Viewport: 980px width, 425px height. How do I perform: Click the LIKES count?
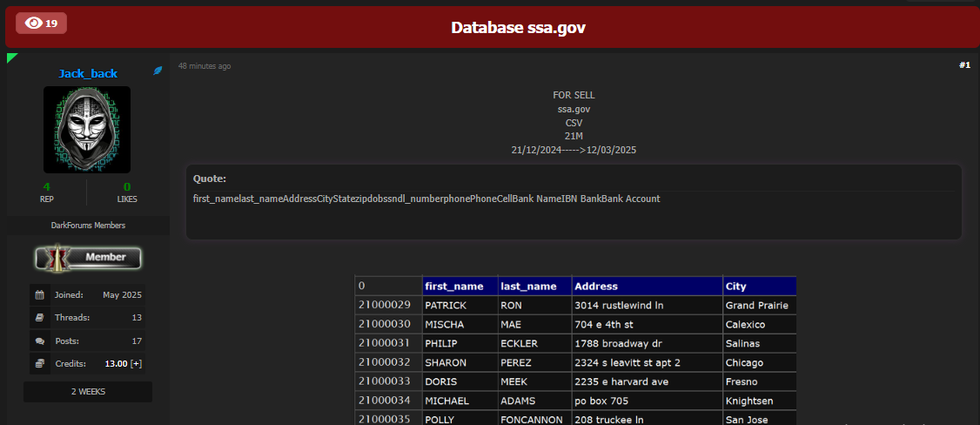click(x=127, y=186)
